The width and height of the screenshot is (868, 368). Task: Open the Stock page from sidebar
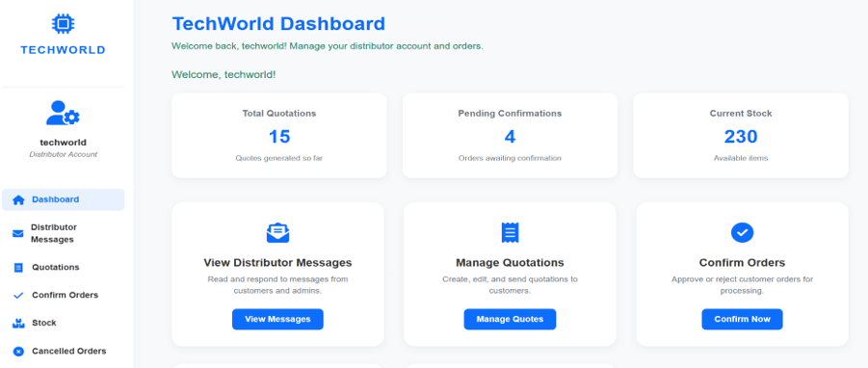coord(64,323)
